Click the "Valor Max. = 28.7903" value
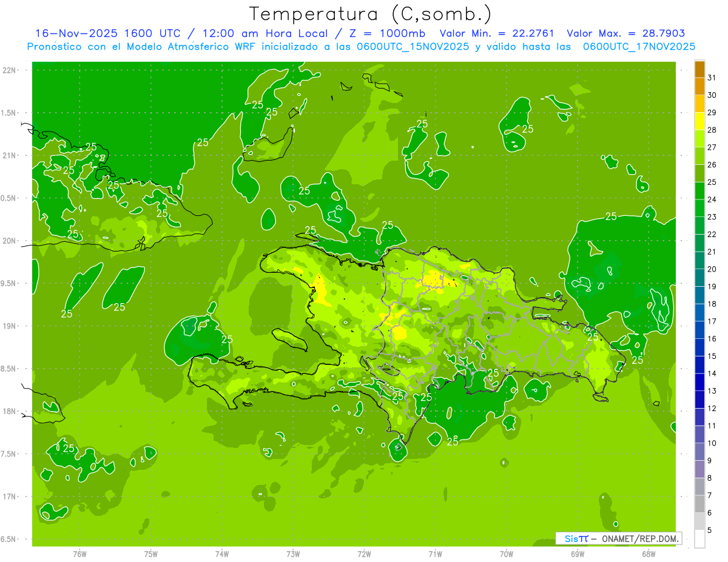Image resolution: width=728 pixels, height=562 pixels. pyautogui.click(x=625, y=33)
